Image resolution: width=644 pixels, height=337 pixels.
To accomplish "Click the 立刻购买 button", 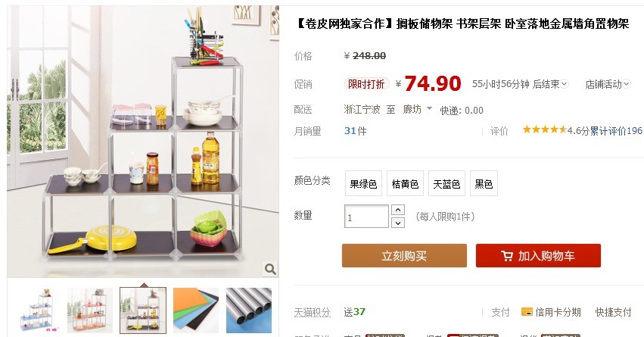I will [x=404, y=256].
